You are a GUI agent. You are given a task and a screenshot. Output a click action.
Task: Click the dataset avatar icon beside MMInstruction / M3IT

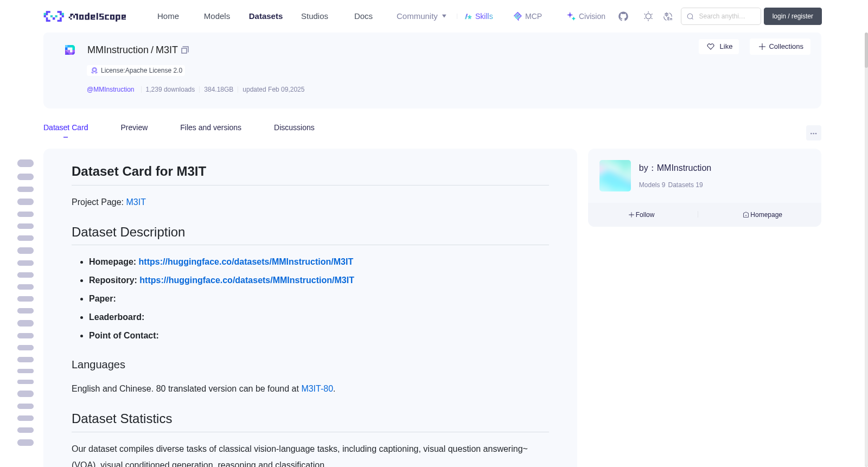70,50
